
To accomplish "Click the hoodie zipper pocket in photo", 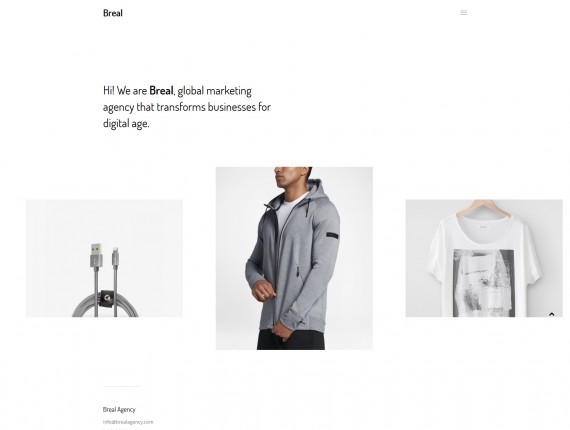I will (297, 272).
